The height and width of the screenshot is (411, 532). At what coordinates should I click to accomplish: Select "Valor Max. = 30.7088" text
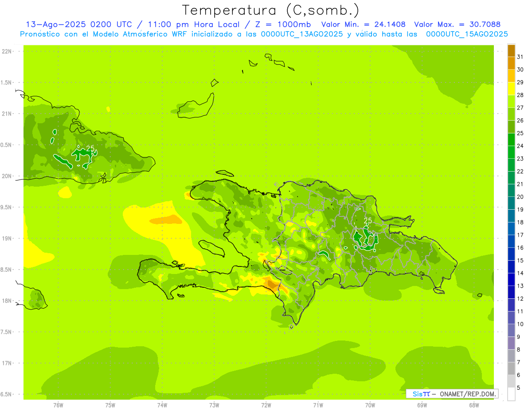[457, 24]
